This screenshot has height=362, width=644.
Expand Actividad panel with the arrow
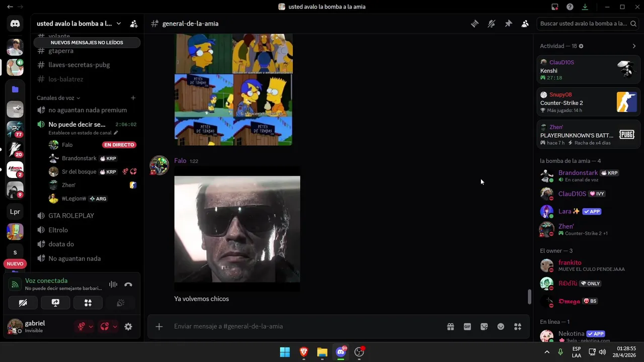pyautogui.click(x=634, y=46)
